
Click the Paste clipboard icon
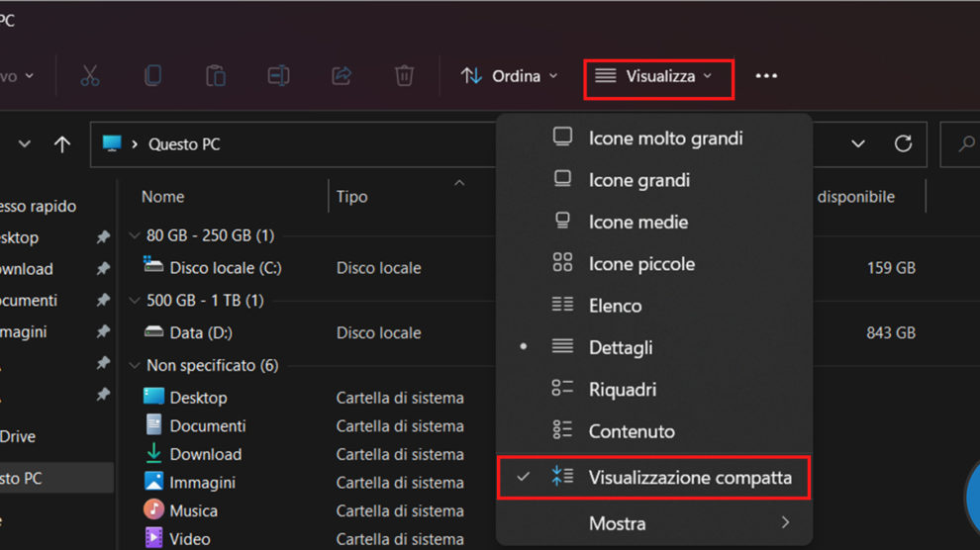coord(215,76)
